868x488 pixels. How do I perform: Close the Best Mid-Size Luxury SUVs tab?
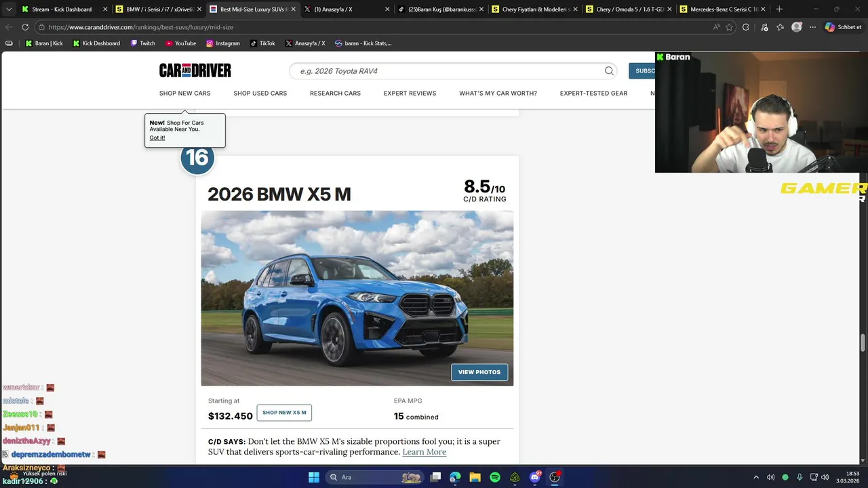(293, 9)
